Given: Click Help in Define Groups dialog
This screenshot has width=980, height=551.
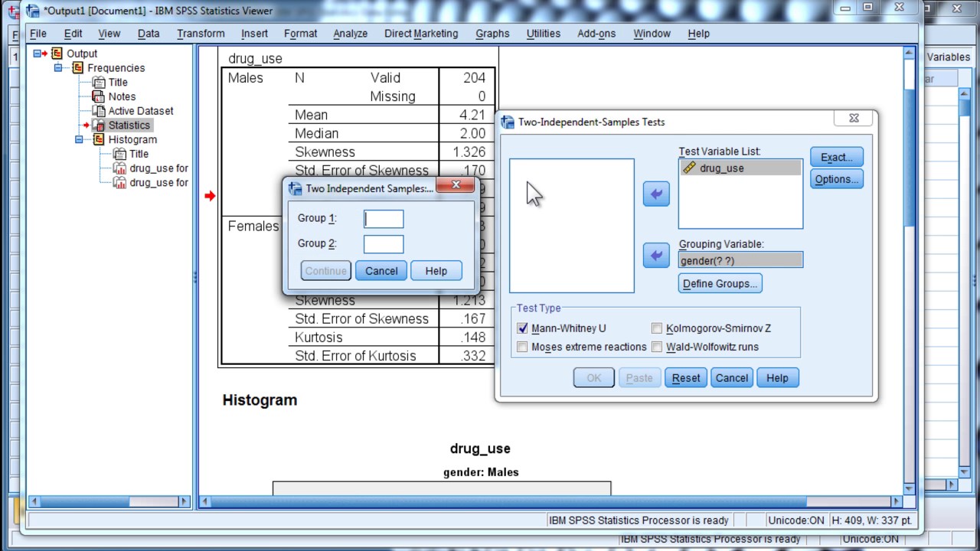Looking at the screenshot, I should coord(436,271).
